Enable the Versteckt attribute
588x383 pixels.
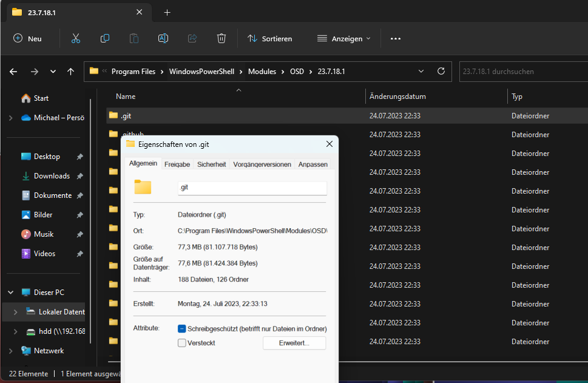pos(181,342)
